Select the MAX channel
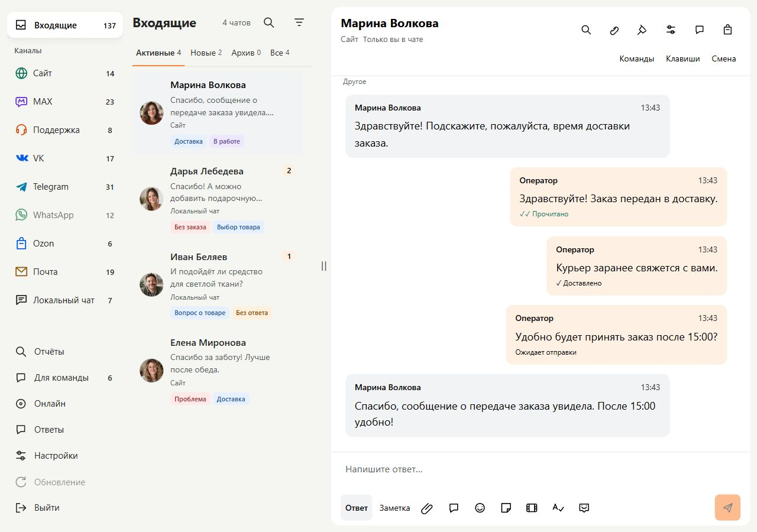The width and height of the screenshot is (757, 532). pyautogui.click(x=65, y=102)
